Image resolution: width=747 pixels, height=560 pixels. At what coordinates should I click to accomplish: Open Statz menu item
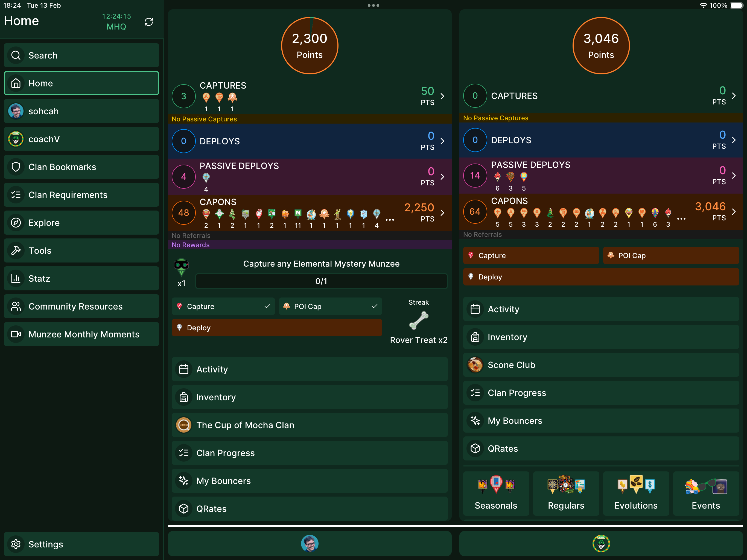81,278
